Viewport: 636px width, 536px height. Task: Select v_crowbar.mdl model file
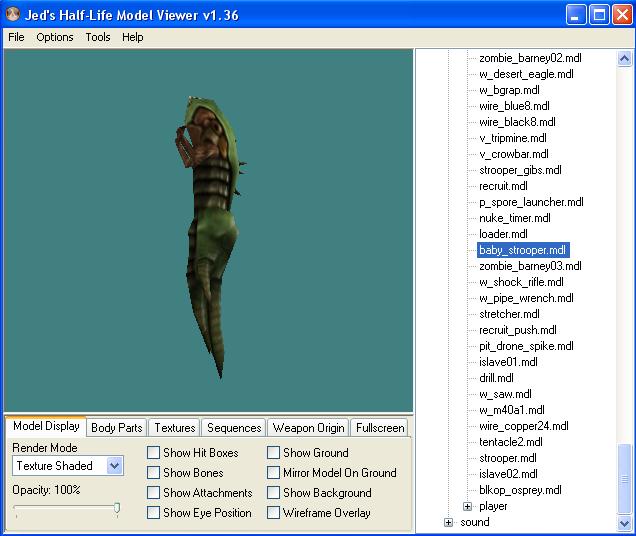pyautogui.click(x=513, y=154)
